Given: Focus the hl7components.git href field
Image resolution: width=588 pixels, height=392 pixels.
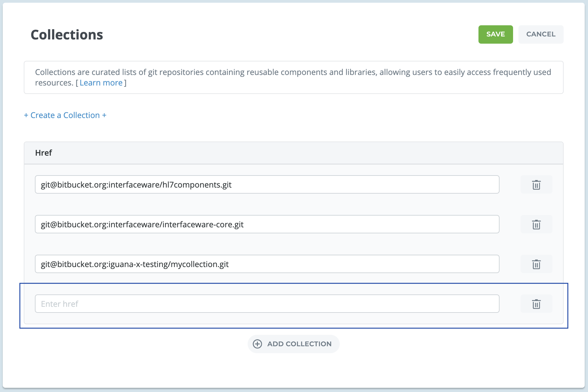Looking at the screenshot, I should (x=267, y=185).
